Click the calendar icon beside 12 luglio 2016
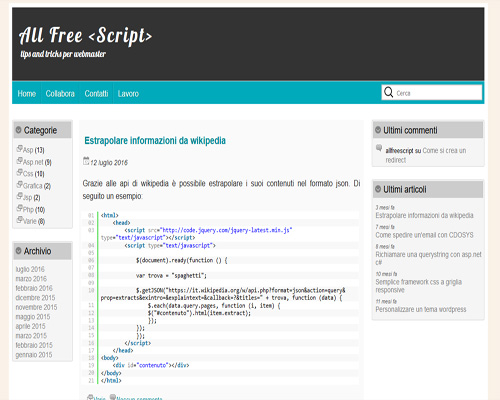 coord(86,161)
